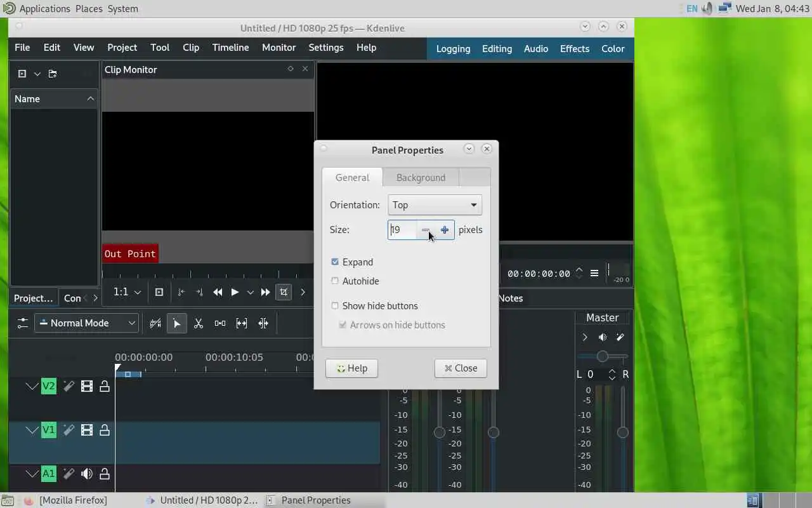The width and height of the screenshot is (812, 508).
Task: Pick the Ripple tool icon in timeline toolbar
Action: coord(263,323)
